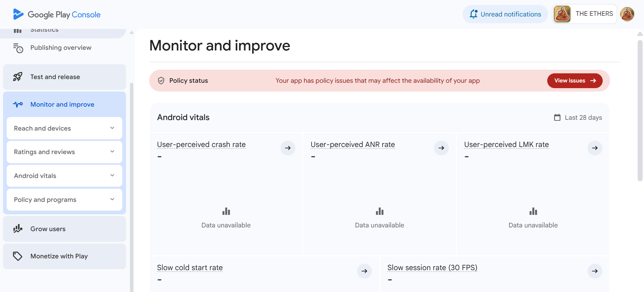Click the user profile avatar
This screenshot has width=644, height=292.
pos(627,14)
